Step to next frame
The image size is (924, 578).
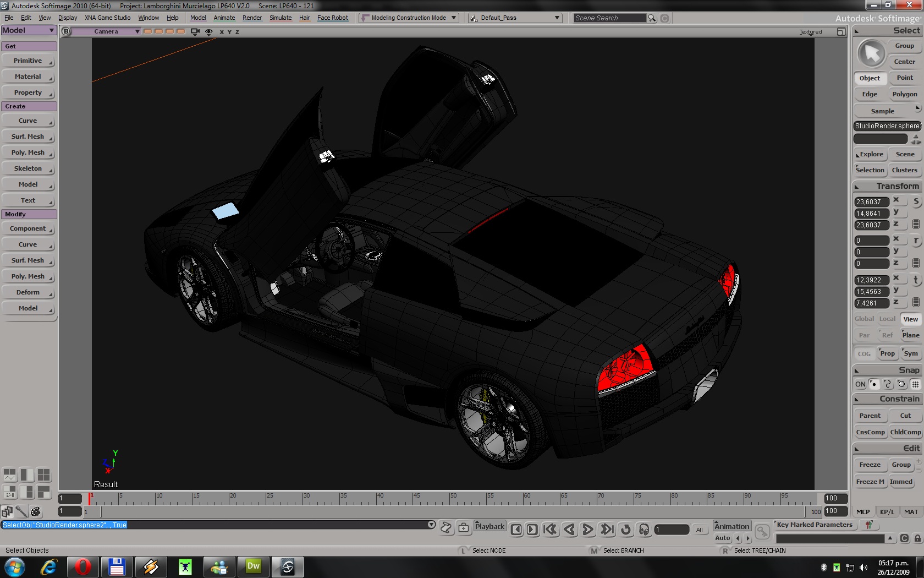pos(532,530)
